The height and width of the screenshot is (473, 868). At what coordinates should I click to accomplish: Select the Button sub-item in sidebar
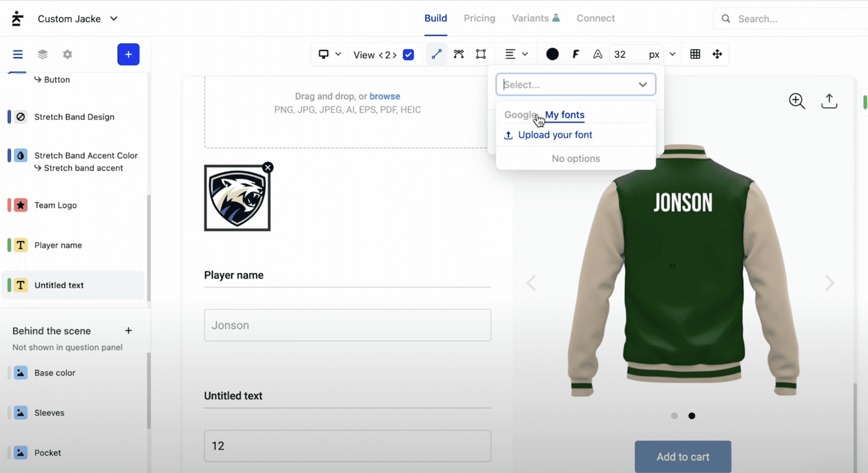(x=52, y=79)
